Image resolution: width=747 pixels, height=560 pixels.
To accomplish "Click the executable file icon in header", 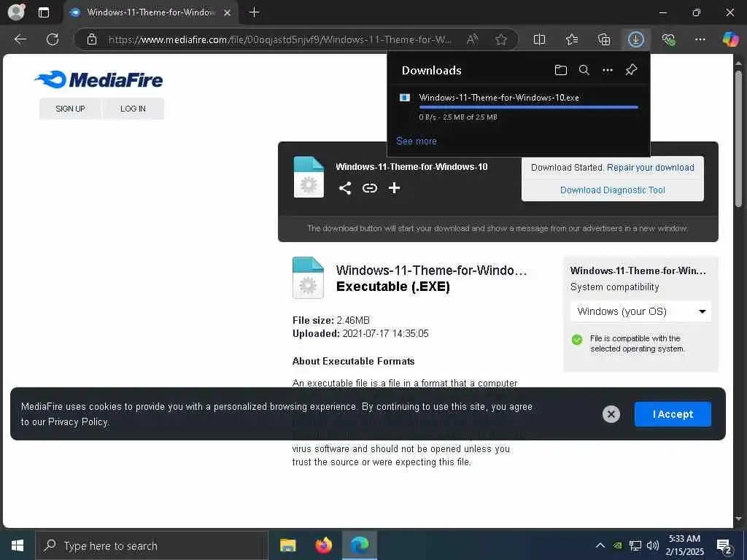I will pos(309,177).
